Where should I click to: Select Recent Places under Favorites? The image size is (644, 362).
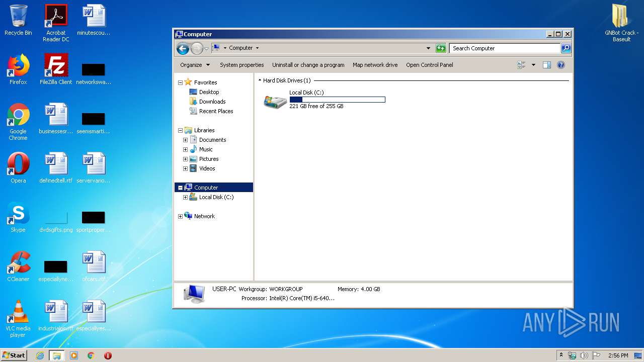(216, 111)
